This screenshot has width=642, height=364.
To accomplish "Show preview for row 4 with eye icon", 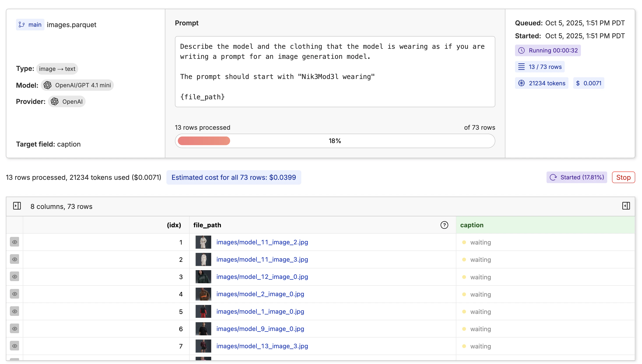I will [14, 294].
